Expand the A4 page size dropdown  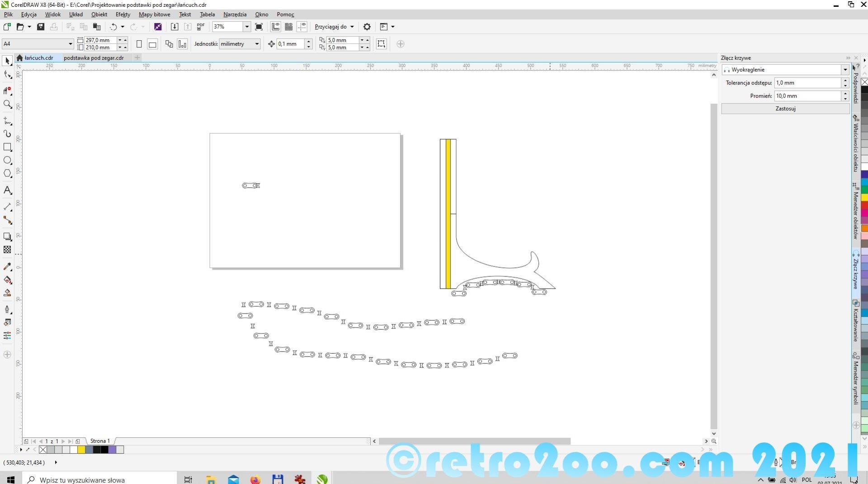pos(70,44)
